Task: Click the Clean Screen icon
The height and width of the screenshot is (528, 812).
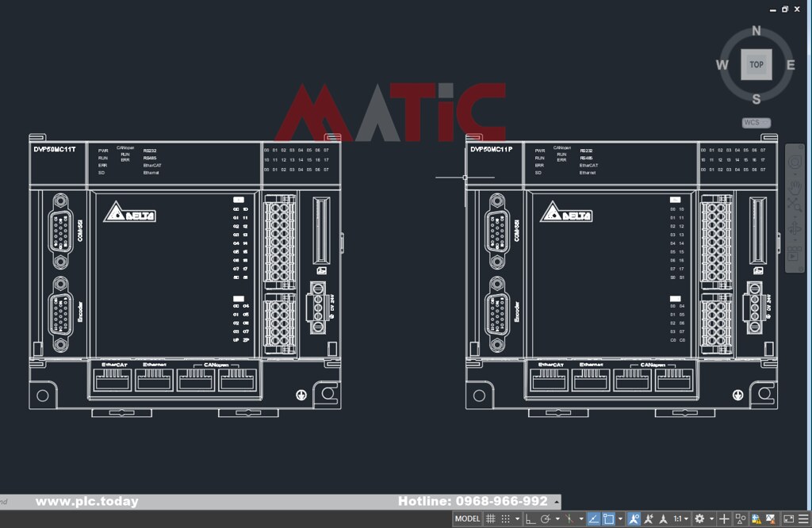Action: (x=789, y=518)
